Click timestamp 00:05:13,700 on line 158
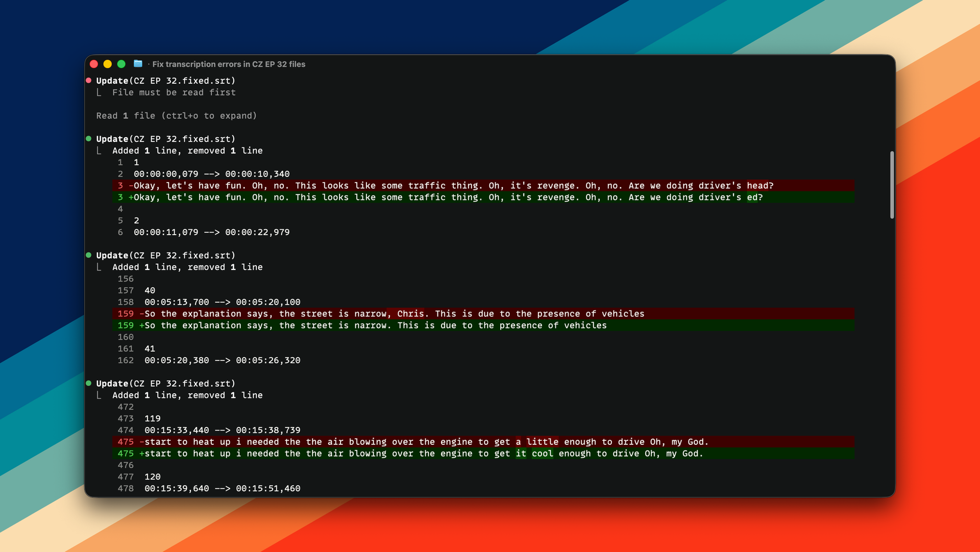 point(177,302)
